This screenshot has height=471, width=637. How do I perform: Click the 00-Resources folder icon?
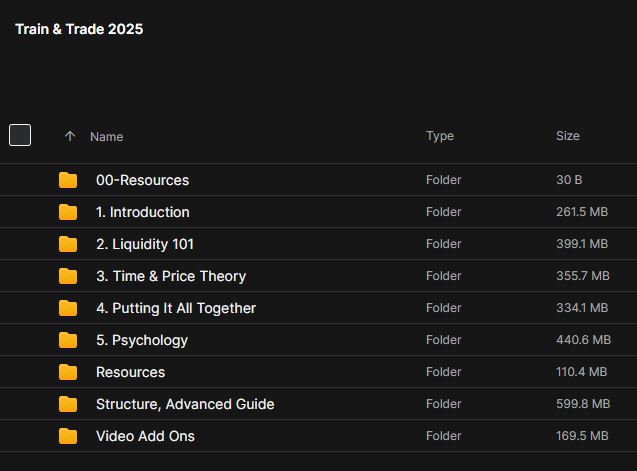pos(68,180)
